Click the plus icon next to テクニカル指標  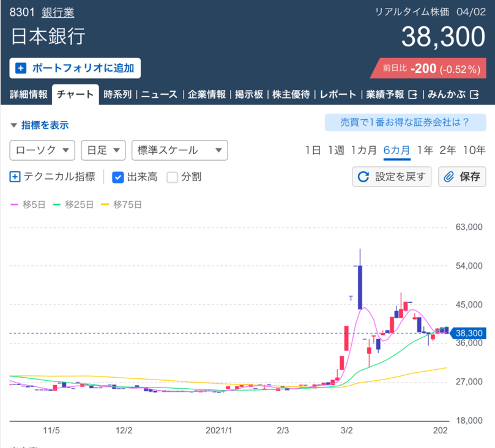coord(15,177)
